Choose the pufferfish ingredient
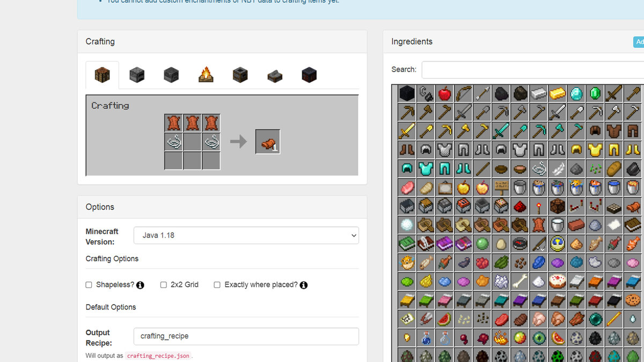 pyautogui.click(x=407, y=262)
